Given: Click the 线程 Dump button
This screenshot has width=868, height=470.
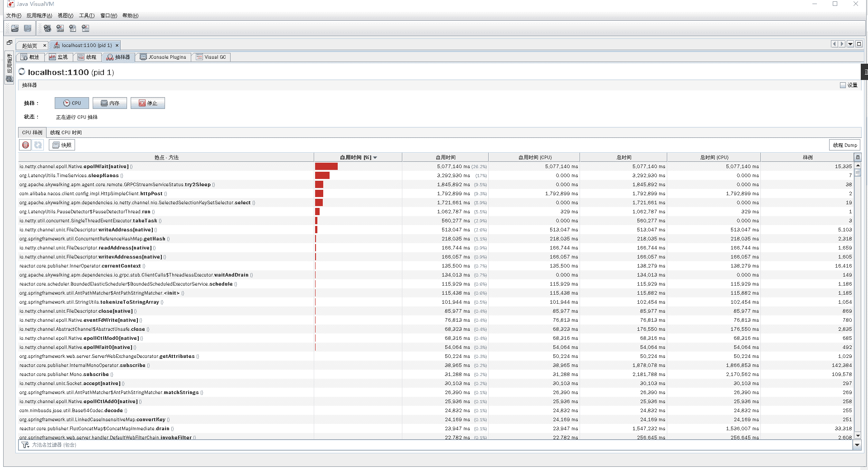Looking at the screenshot, I should (x=844, y=145).
